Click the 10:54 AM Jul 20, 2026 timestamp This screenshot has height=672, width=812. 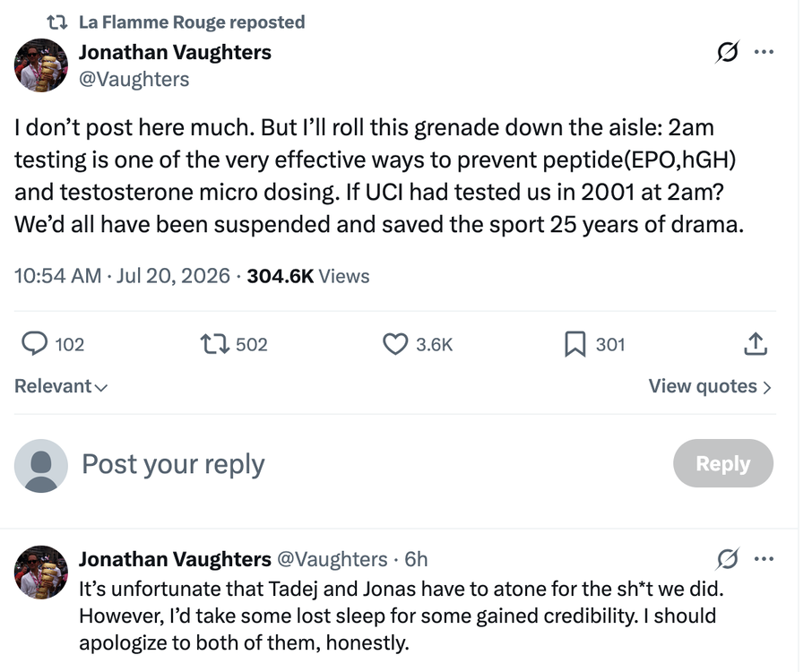(122, 276)
